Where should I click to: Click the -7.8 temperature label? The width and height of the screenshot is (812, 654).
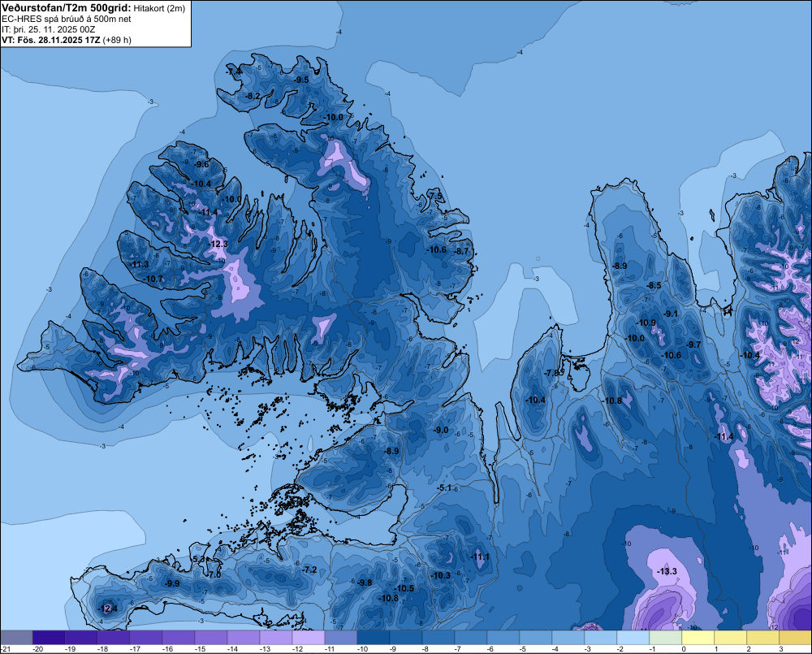(552, 373)
